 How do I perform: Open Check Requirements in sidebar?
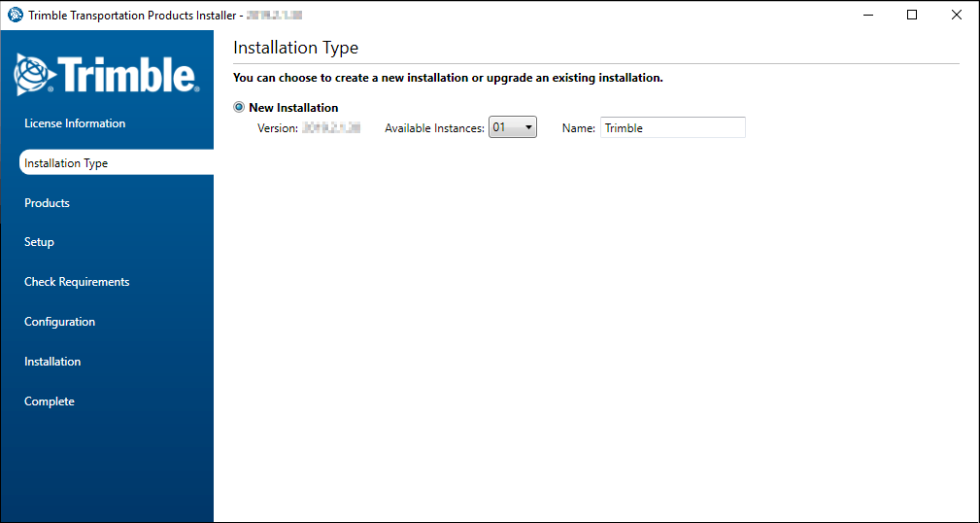point(77,282)
